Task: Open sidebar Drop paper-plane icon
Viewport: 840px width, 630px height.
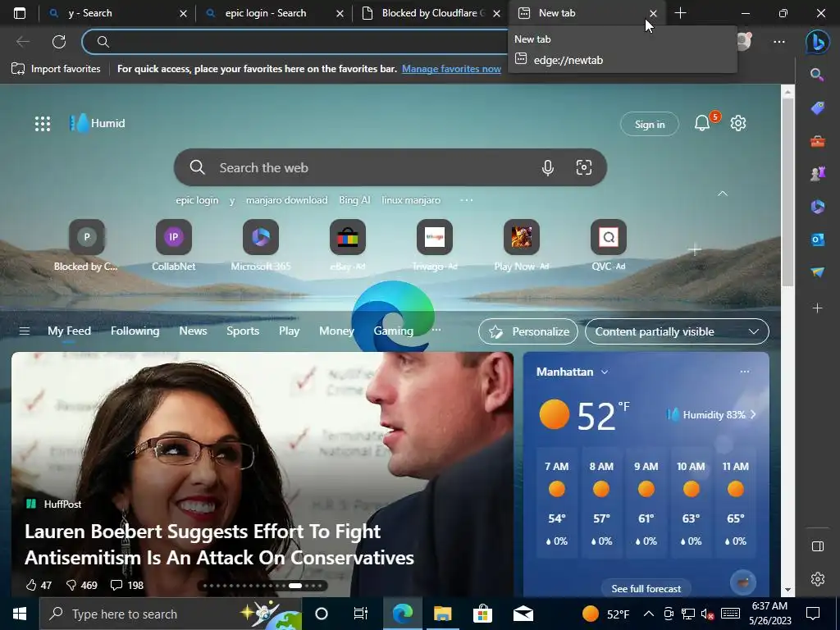Action: [818, 272]
